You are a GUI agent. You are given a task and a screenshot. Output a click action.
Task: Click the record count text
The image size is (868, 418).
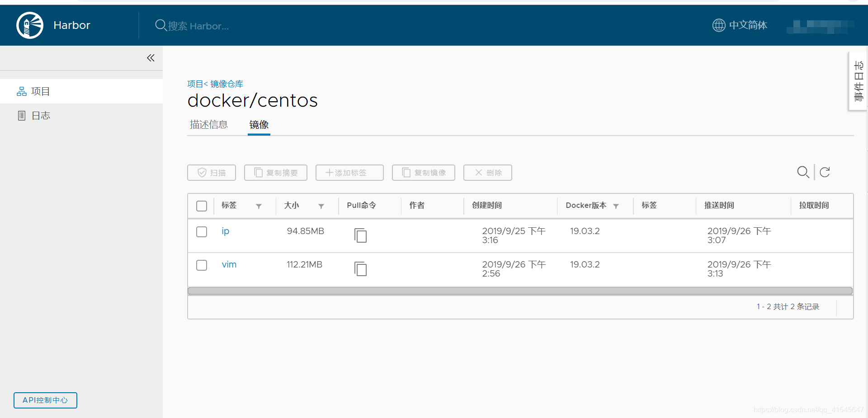[788, 307]
